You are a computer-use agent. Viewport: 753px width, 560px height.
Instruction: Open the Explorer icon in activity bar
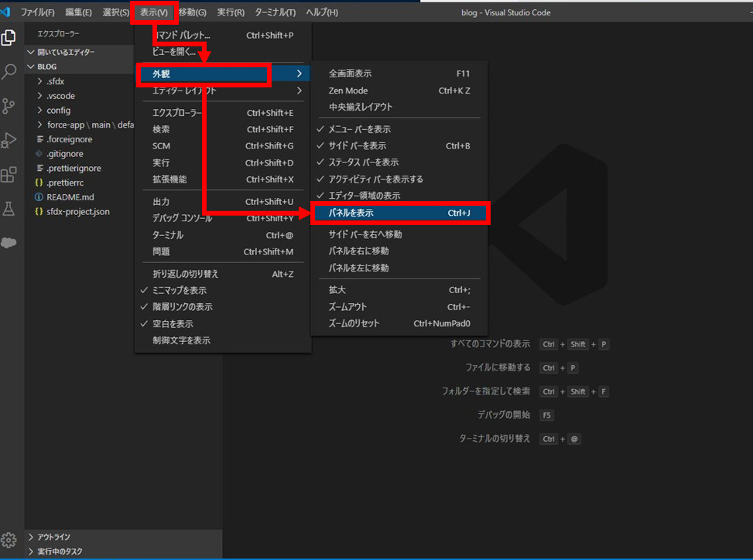pyautogui.click(x=9, y=38)
